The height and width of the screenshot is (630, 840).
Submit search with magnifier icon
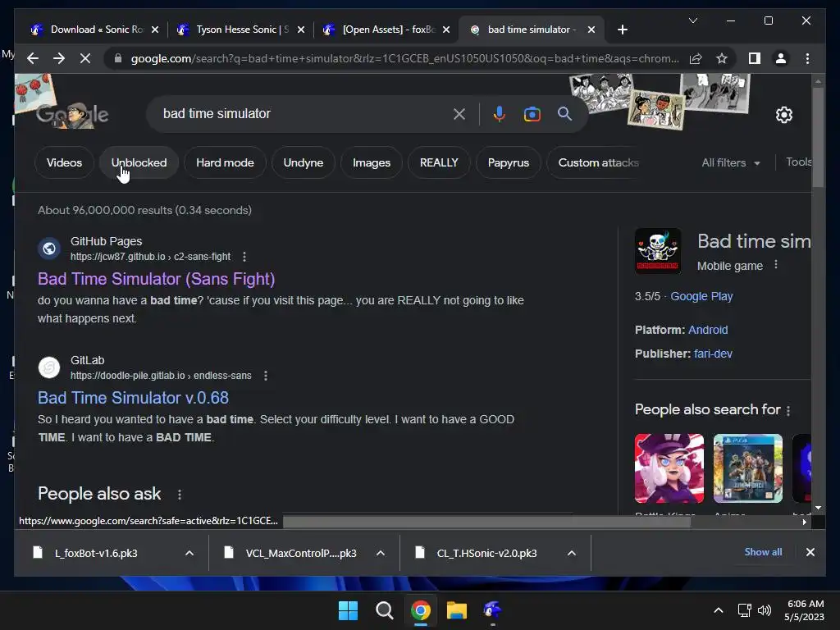[564, 113]
